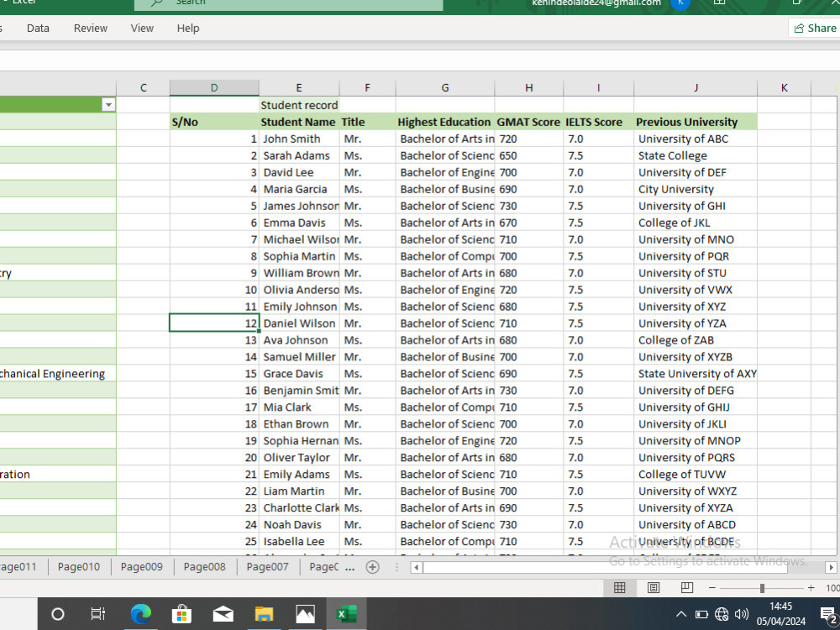This screenshot has width=840, height=630.
Task: Click the clock showing 14:45
Action: pyautogui.click(x=780, y=606)
